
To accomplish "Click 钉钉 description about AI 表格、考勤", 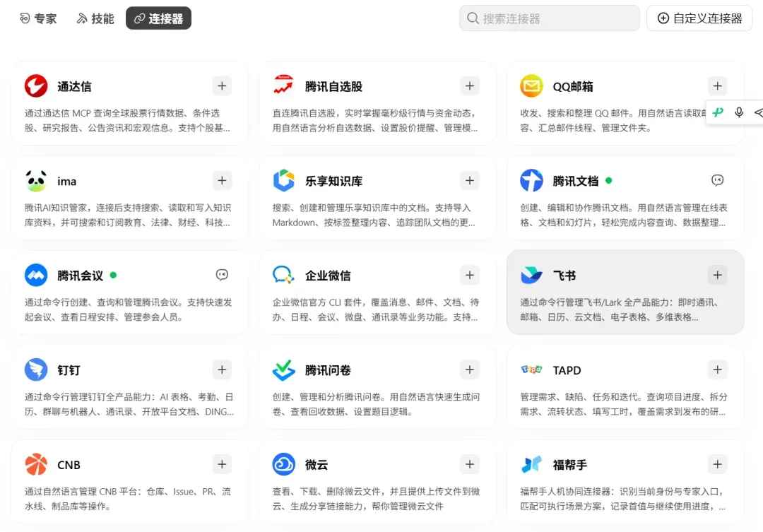I will [x=129, y=405].
